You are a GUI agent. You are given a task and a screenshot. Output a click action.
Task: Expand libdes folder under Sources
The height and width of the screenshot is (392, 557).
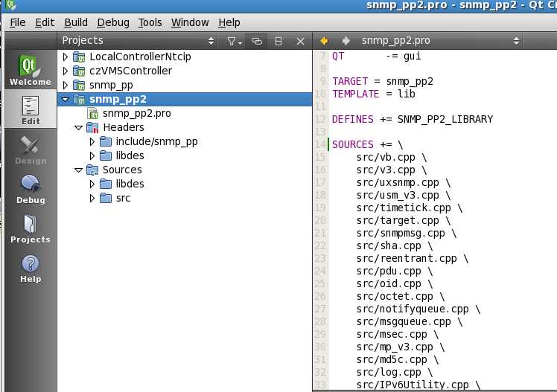(x=92, y=184)
